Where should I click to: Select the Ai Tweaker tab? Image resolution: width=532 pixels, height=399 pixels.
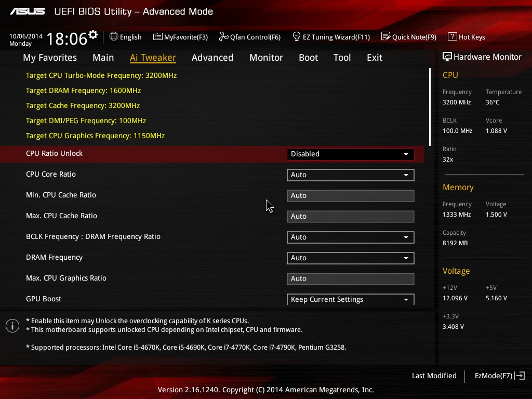click(153, 58)
